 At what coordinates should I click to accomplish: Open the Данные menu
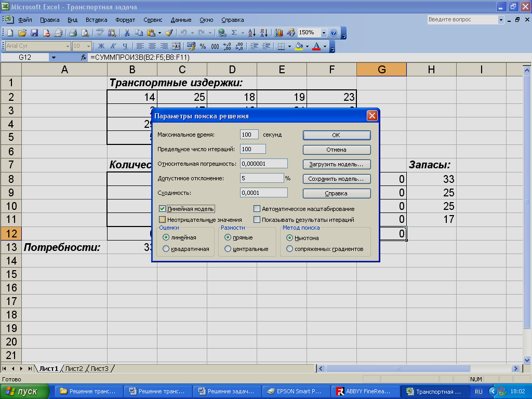(x=181, y=20)
